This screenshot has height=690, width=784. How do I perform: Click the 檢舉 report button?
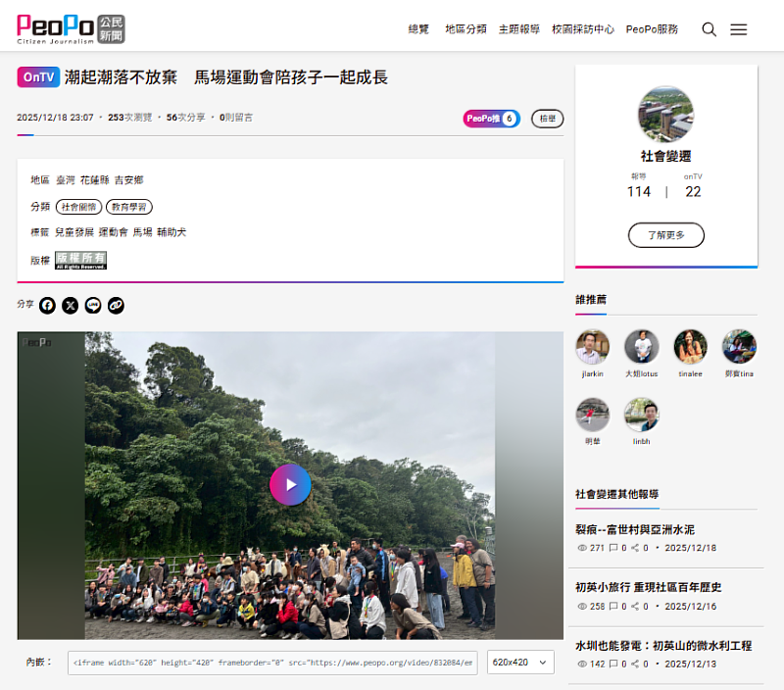click(x=547, y=119)
